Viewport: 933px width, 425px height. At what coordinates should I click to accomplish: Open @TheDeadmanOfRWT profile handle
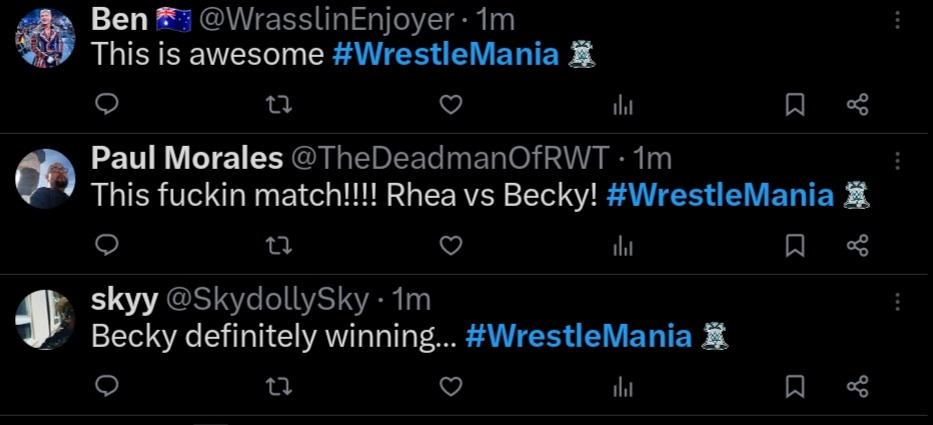(449, 158)
